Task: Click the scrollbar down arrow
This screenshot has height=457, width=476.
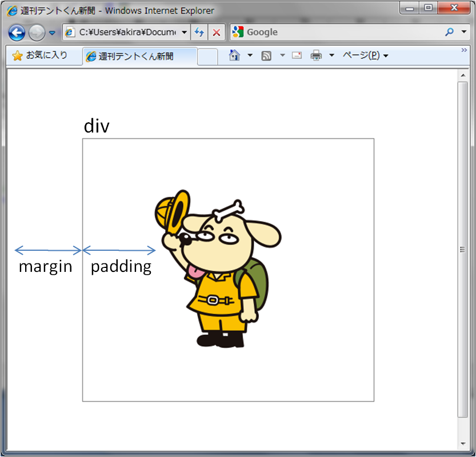Action: tap(463, 444)
